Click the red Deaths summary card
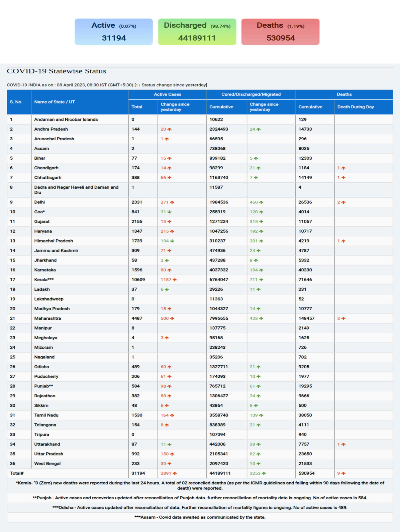The width and height of the screenshot is (400, 532). (x=280, y=32)
